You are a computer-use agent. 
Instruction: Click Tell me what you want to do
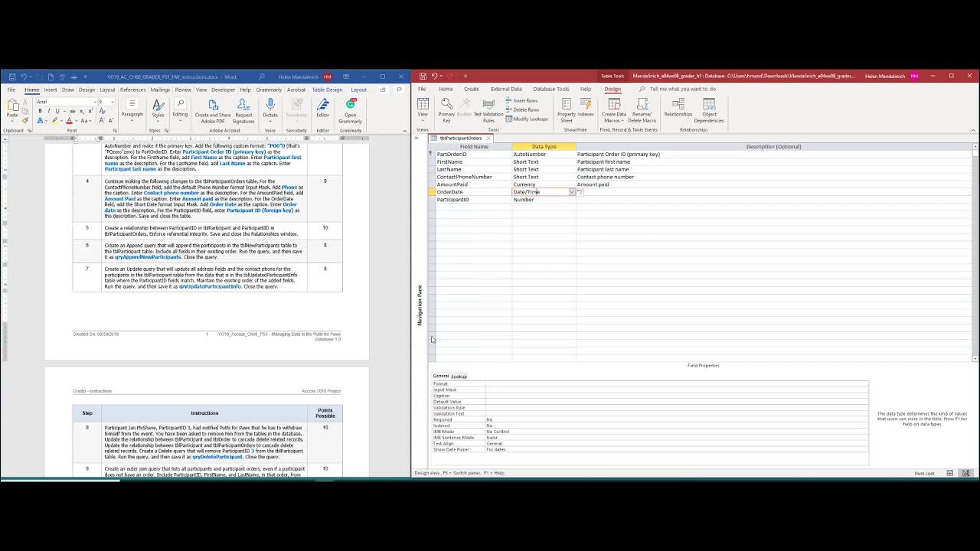click(682, 89)
